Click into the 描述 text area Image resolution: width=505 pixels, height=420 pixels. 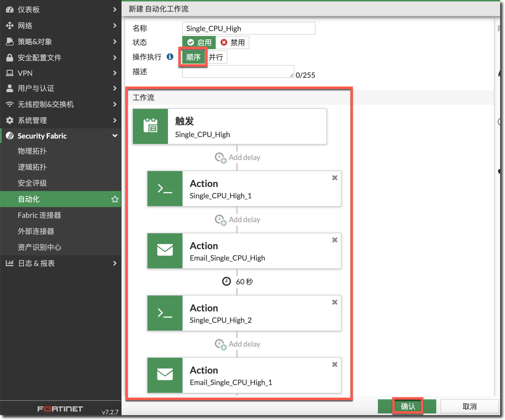(238, 72)
